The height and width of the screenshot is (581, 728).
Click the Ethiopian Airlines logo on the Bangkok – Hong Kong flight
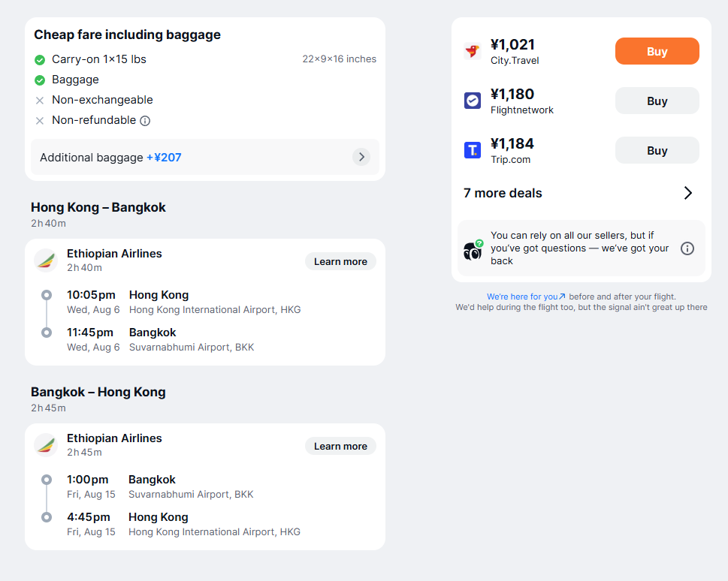[46, 445]
